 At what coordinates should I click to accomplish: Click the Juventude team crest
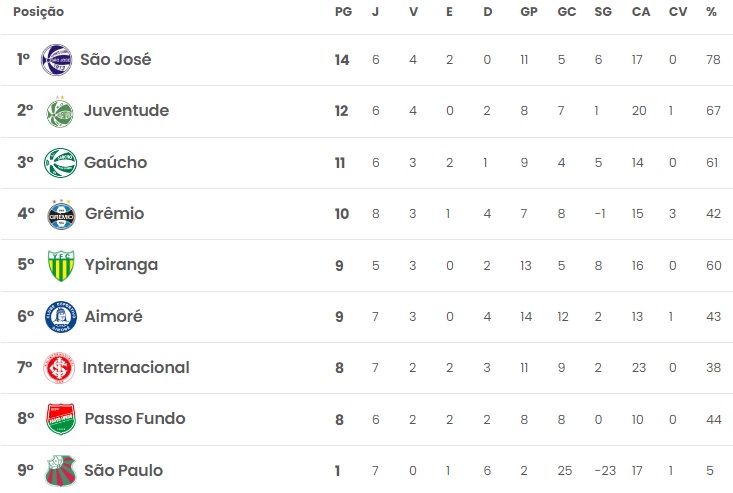pyautogui.click(x=60, y=111)
